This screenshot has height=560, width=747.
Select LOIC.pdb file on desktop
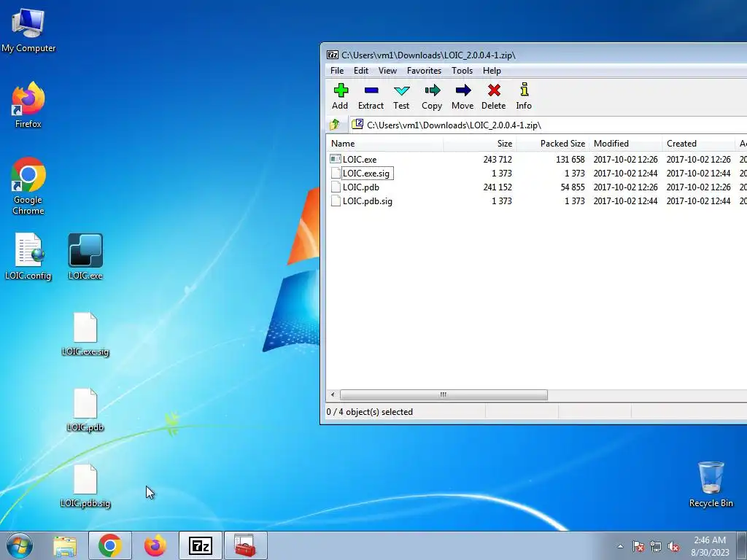point(85,410)
